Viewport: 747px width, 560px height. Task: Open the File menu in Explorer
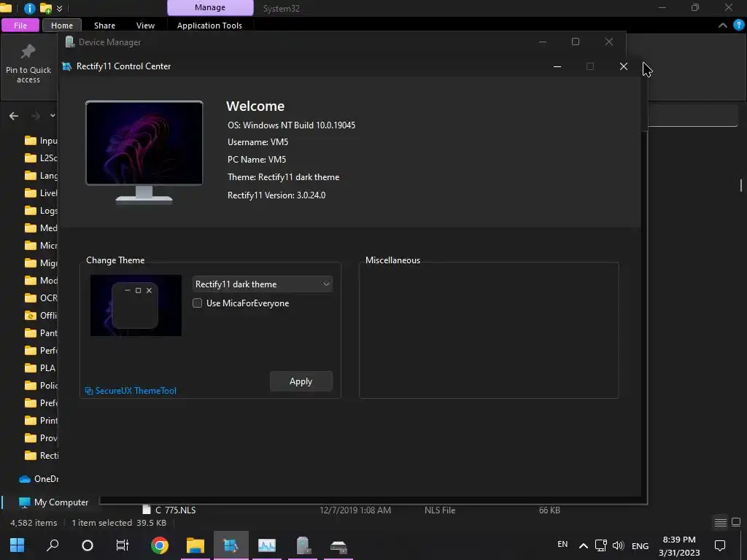[20, 26]
